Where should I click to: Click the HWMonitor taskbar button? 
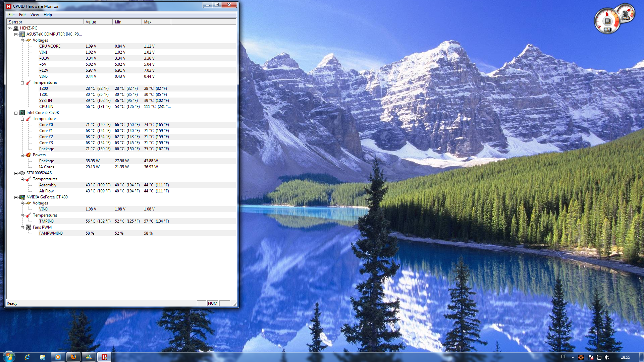coord(104,357)
